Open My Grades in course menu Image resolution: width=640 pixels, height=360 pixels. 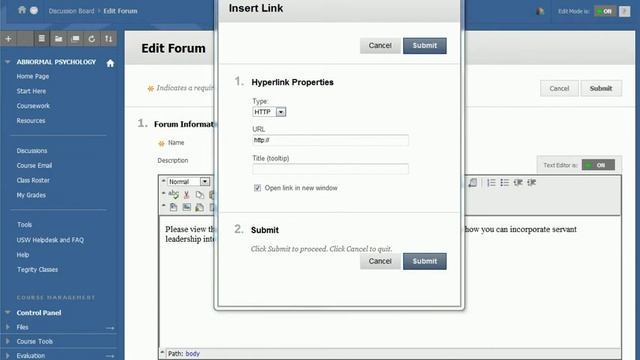31,195
